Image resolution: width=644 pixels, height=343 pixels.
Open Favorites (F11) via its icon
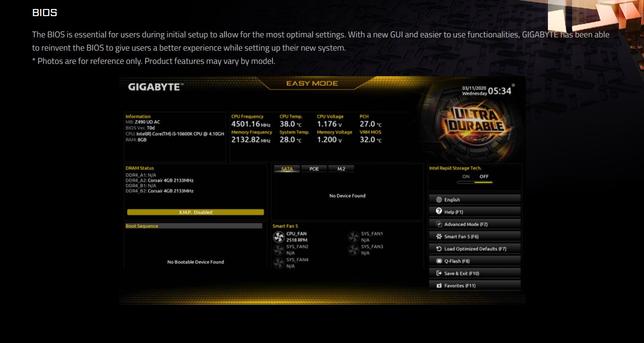click(438, 285)
